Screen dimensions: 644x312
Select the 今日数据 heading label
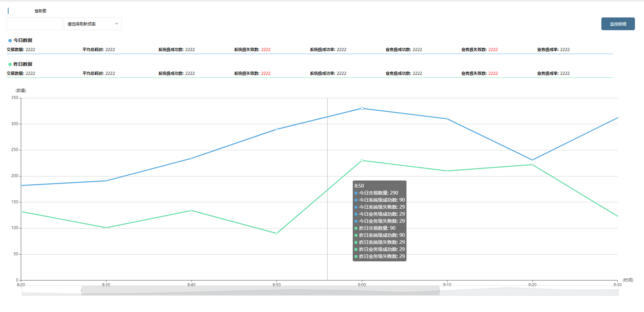(x=23, y=40)
